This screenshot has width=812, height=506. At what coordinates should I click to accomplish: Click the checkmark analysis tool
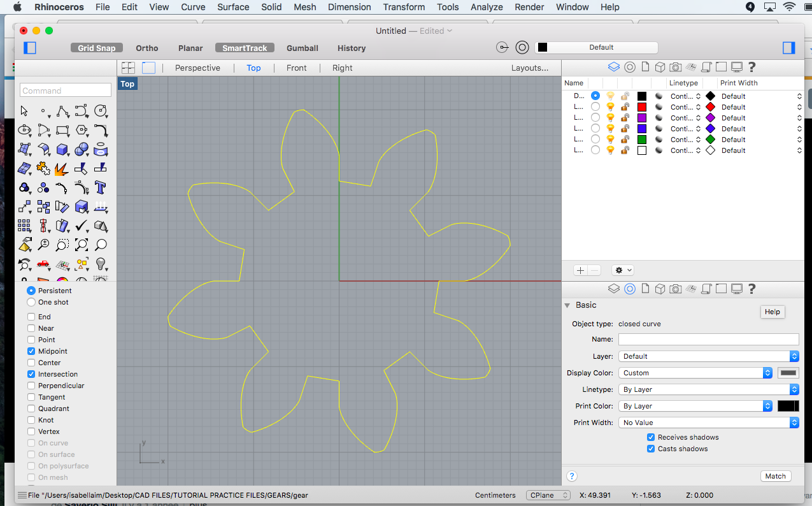(82, 226)
